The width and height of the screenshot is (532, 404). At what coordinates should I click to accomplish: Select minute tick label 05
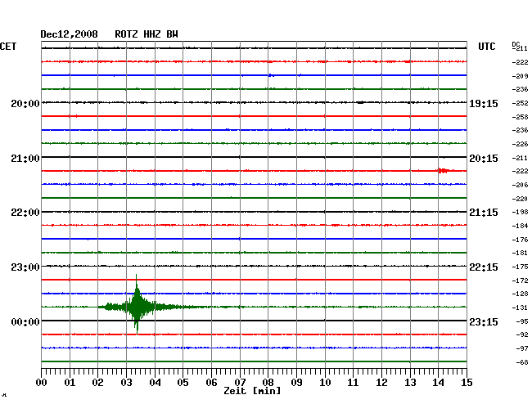click(x=183, y=382)
